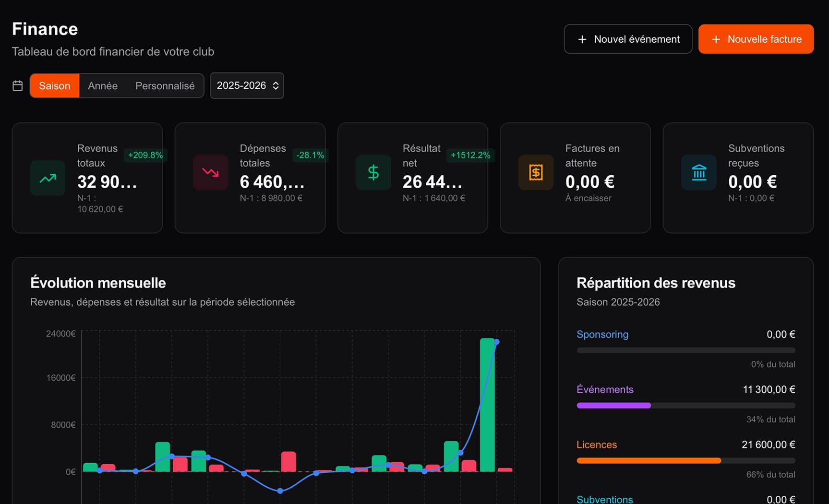Click the invoice icon on Factures en attente
This screenshot has height=504, width=829.
click(536, 172)
